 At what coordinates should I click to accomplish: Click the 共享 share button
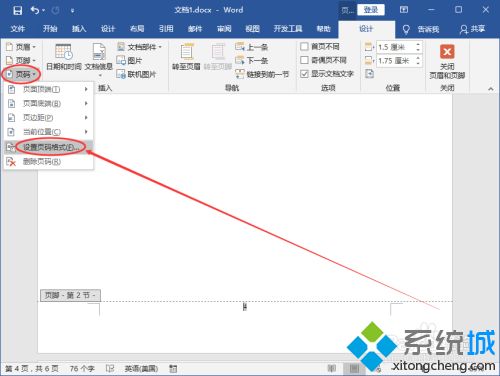point(472,29)
